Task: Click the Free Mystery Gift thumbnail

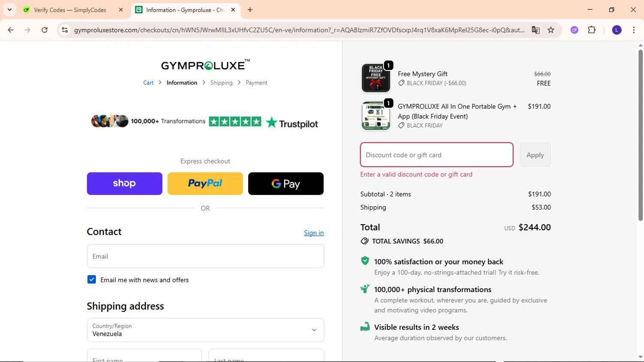Action: pos(376,78)
